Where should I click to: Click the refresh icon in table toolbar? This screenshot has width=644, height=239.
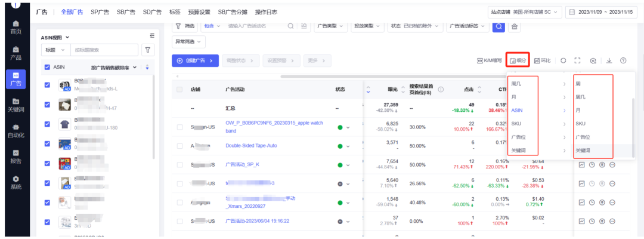click(x=563, y=60)
